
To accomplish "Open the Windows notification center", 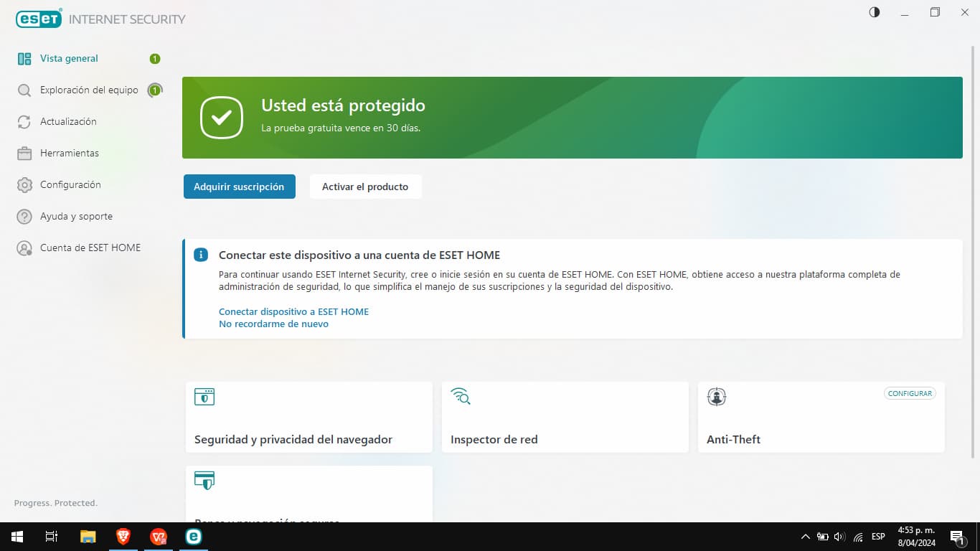I will 957,537.
